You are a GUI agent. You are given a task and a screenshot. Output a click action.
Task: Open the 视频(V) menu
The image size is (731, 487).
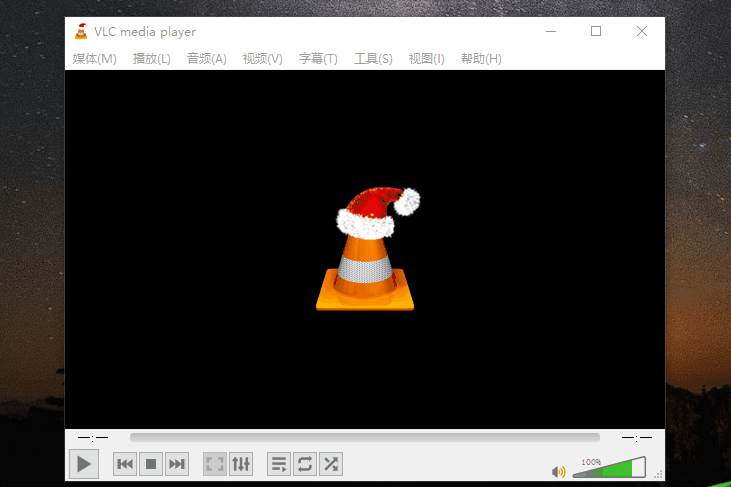tap(262, 59)
